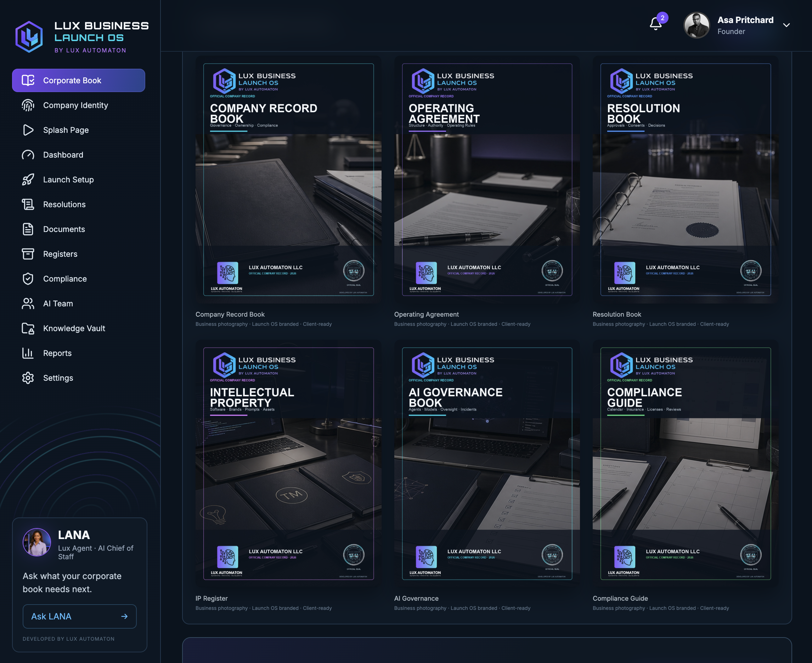Viewport: 812px width, 663px height.
Task: Open the Corporate Book menu item
Action: [79, 80]
